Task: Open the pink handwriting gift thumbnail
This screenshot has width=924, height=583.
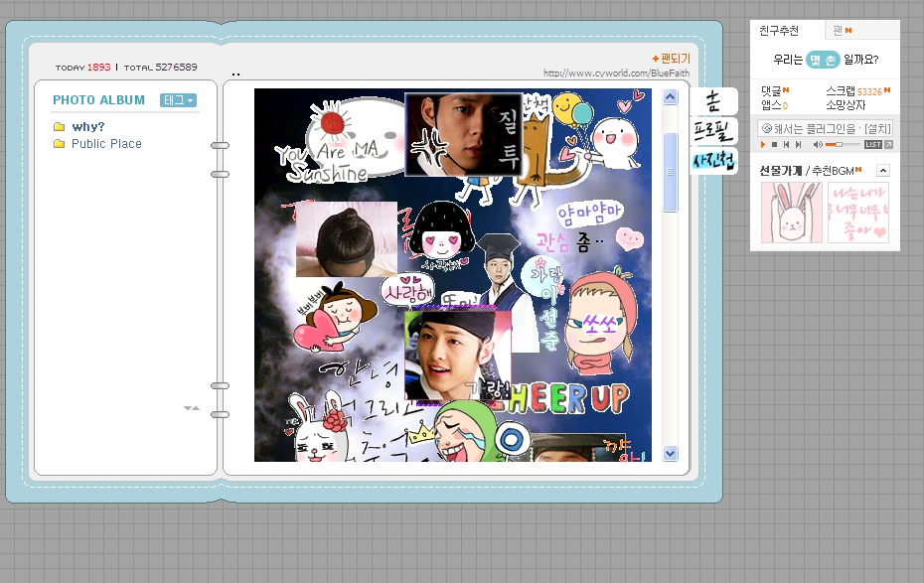Action: (x=858, y=213)
